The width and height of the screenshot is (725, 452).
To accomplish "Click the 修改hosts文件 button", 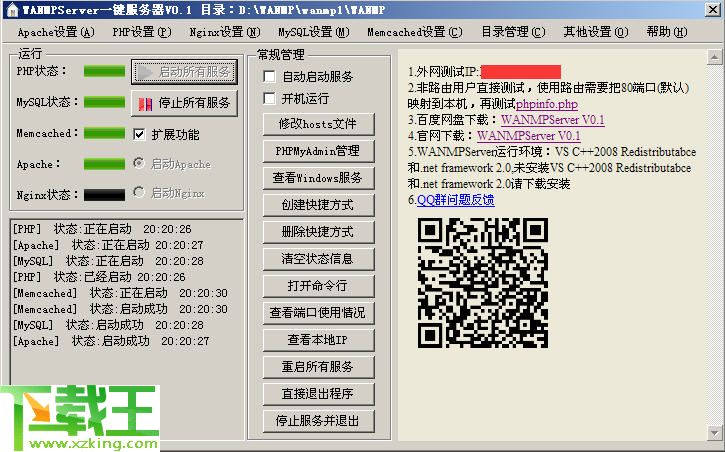I will pos(318,124).
